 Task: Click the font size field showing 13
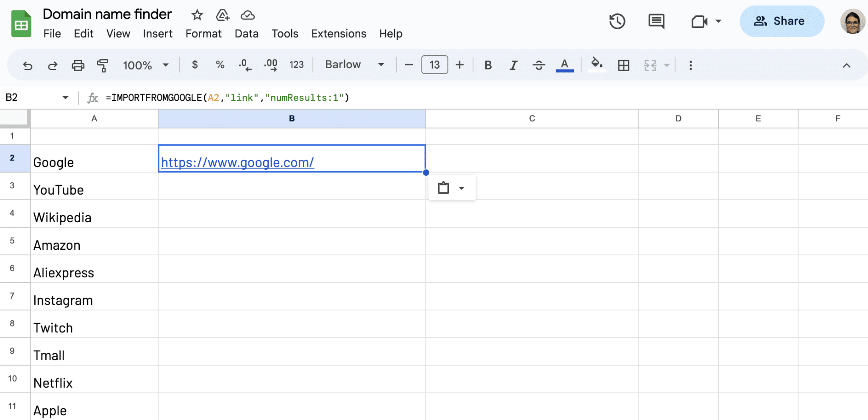(x=434, y=64)
